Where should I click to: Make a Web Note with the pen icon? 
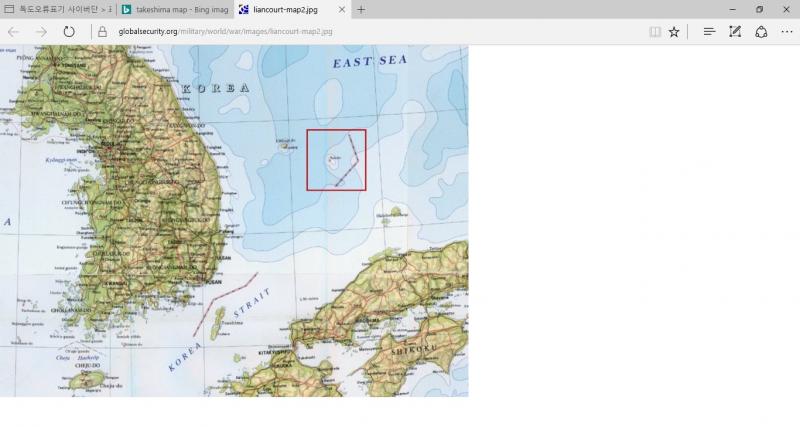click(x=735, y=32)
